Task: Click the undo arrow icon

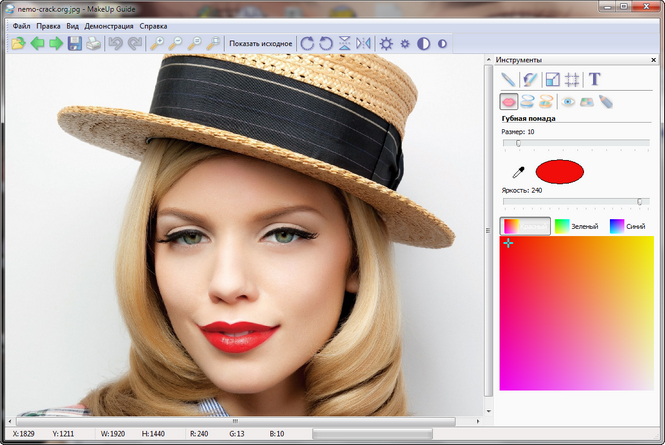Action: [x=115, y=44]
